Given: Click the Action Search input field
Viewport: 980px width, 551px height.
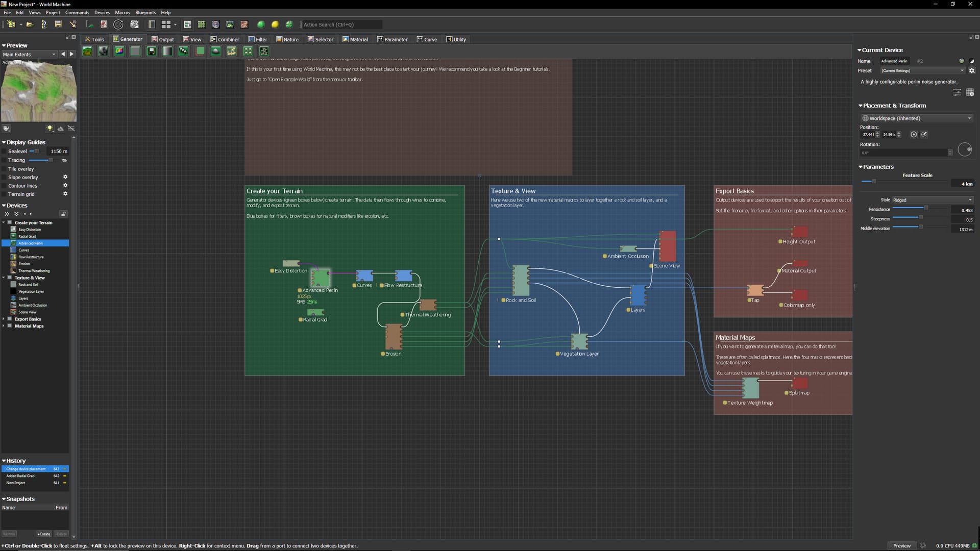Looking at the screenshot, I should [x=341, y=24].
